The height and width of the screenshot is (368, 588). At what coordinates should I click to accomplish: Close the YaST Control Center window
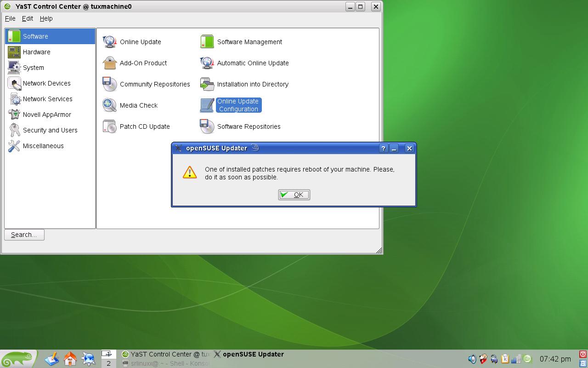pos(376,6)
